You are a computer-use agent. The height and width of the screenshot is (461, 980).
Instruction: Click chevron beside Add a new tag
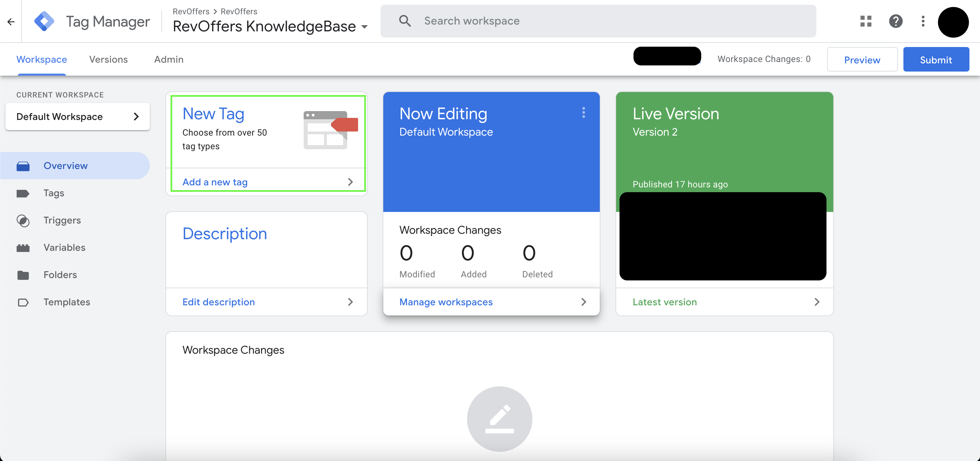click(350, 182)
